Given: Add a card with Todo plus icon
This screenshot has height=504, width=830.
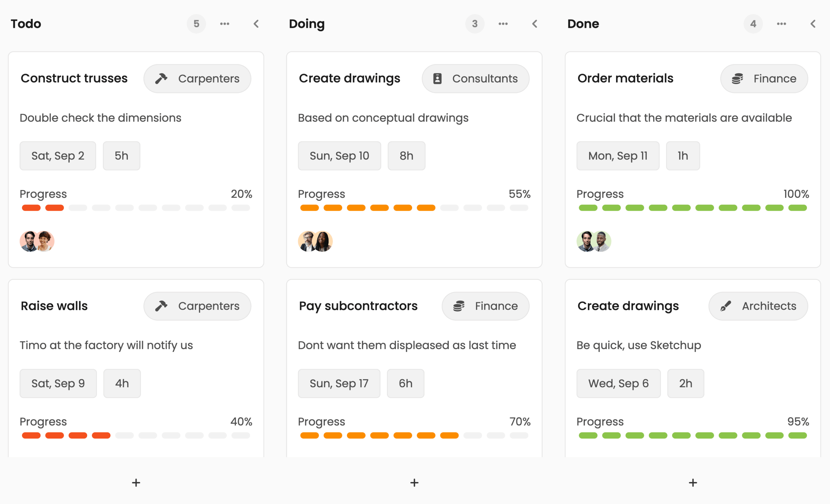Looking at the screenshot, I should click(x=136, y=483).
